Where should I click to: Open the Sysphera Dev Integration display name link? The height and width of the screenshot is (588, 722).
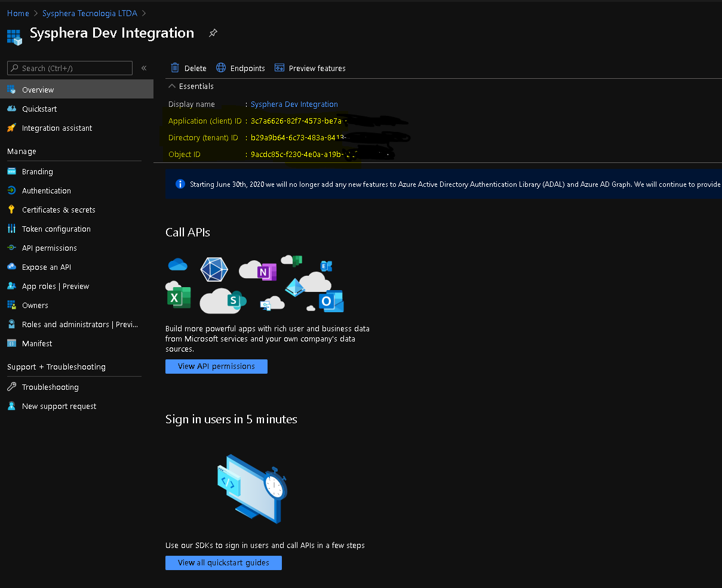click(x=294, y=104)
